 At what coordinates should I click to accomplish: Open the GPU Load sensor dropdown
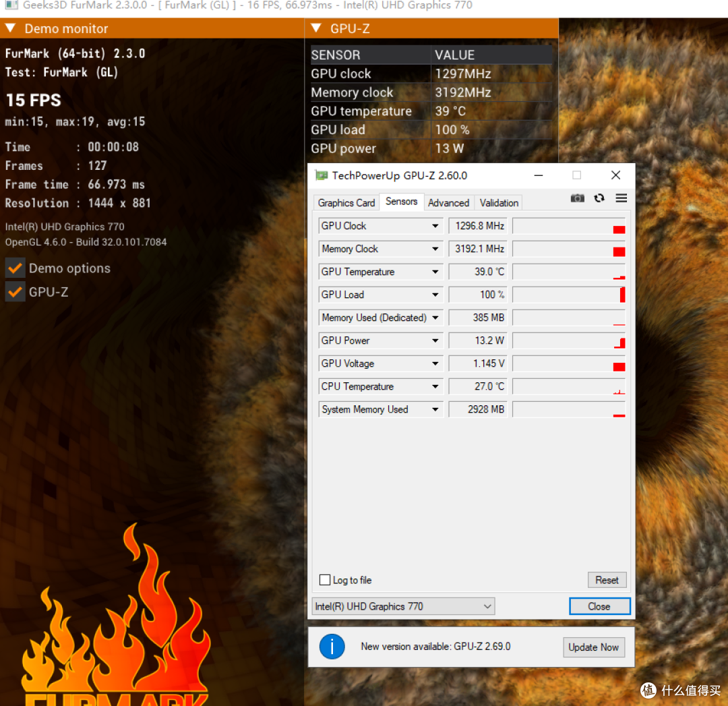pos(435,295)
